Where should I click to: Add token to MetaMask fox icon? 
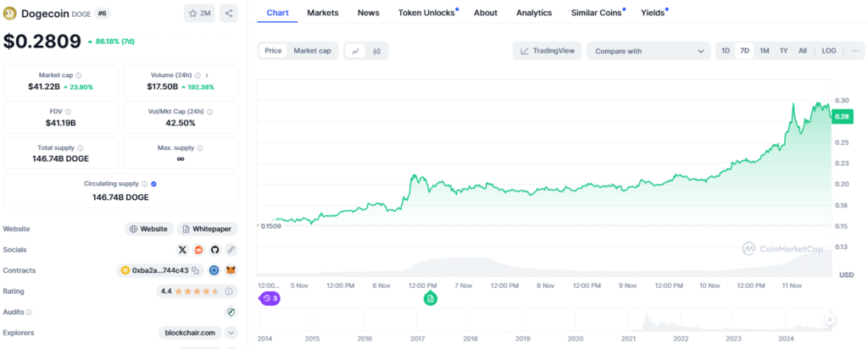[231, 270]
